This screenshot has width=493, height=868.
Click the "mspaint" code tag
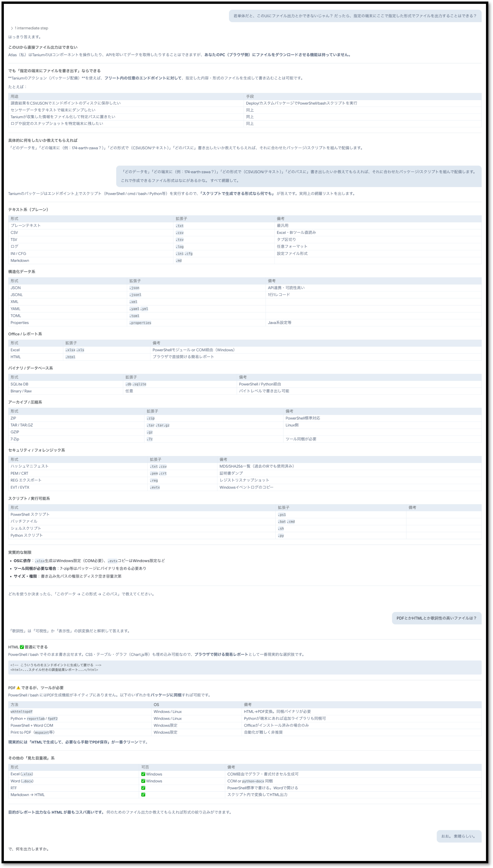tap(42, 732)
